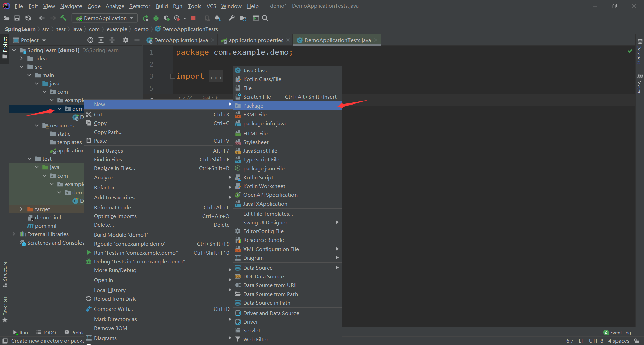
Task: Select Mark Directory as entry
Action: pos(158,319)
